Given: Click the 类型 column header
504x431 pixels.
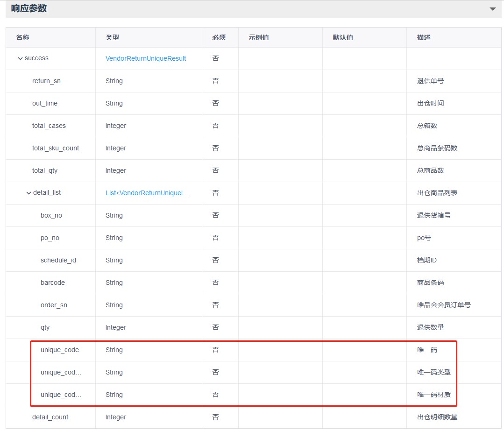Looking at the screenshot, I should (112, 37).
